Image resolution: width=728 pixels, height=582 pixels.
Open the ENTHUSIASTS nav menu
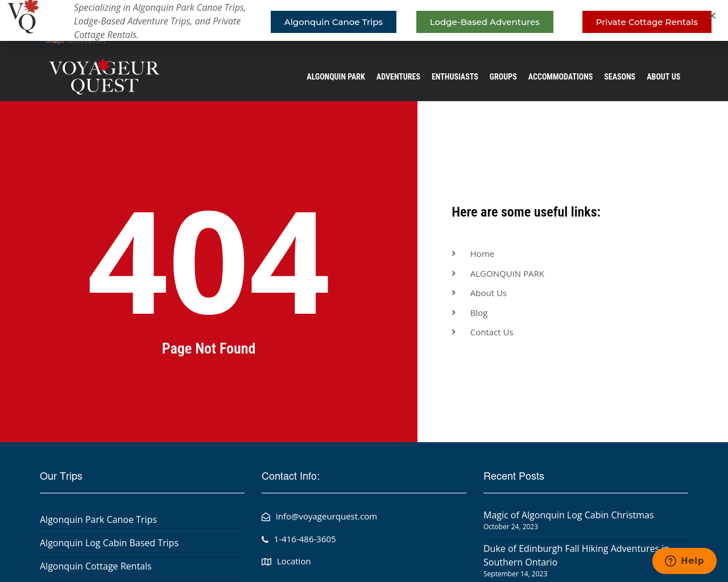click(x=454, y=77)
